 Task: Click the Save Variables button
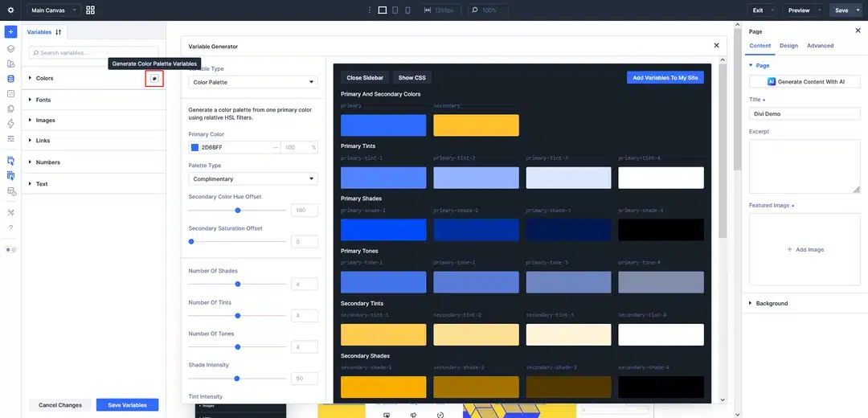(127, 404)
